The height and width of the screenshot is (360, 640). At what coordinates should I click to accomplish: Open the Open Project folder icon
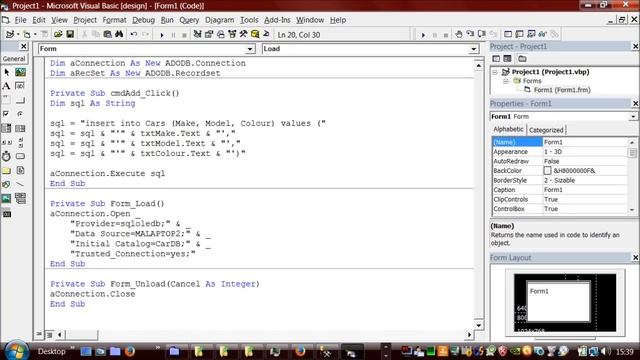pyautogui.click(x=58, y=34)
